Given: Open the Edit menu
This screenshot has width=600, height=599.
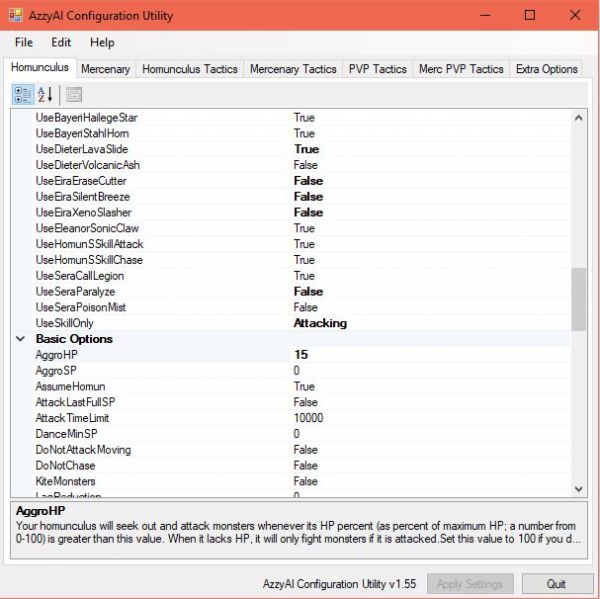Looking at the screenshot, I should pos(61,43).
